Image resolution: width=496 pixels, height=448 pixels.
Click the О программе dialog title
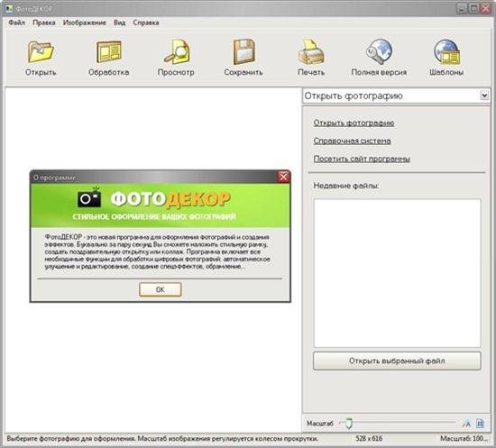pos(54,178)
